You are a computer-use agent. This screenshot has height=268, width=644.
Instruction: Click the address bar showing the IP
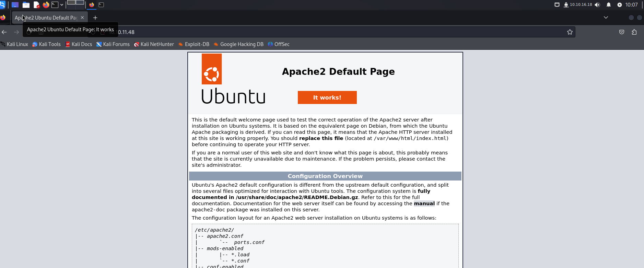(309, 32)
